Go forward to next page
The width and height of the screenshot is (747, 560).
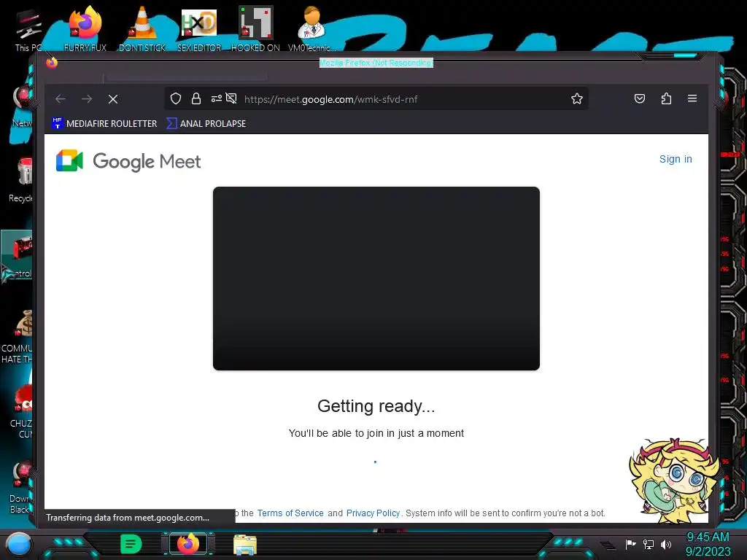pyautogui.click(x=87, y=99)
